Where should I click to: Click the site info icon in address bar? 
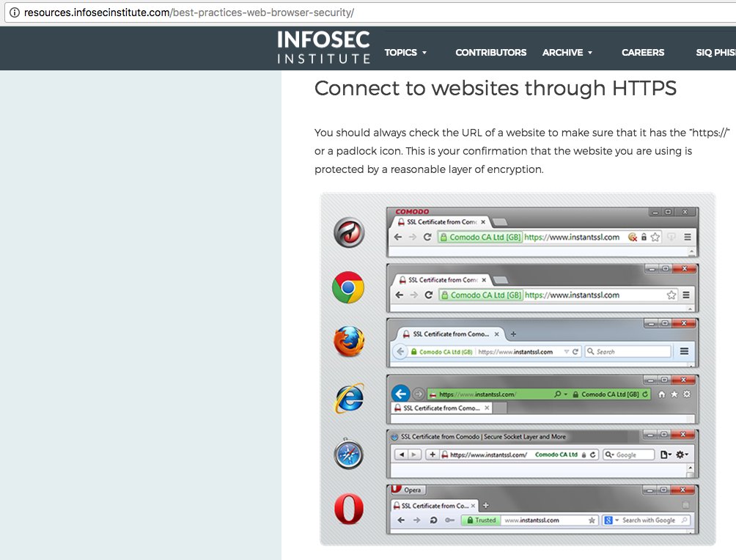click(x=15, y=12)
